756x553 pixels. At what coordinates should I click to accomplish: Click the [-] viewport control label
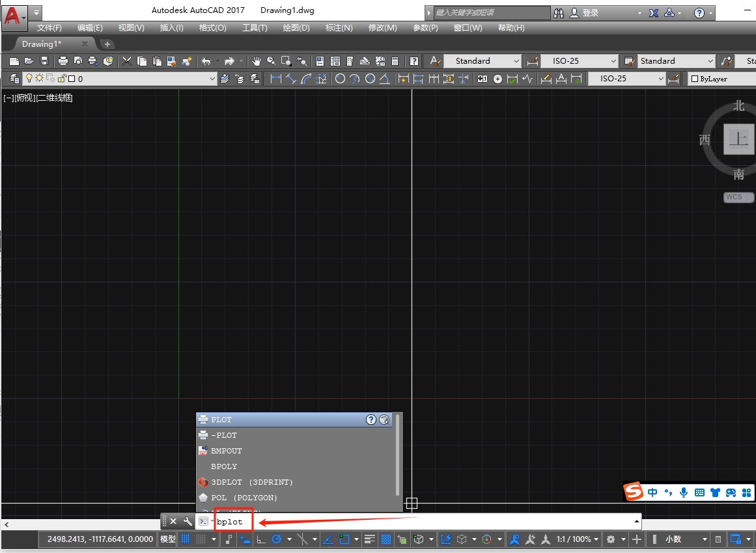click(x=8, y=98)
